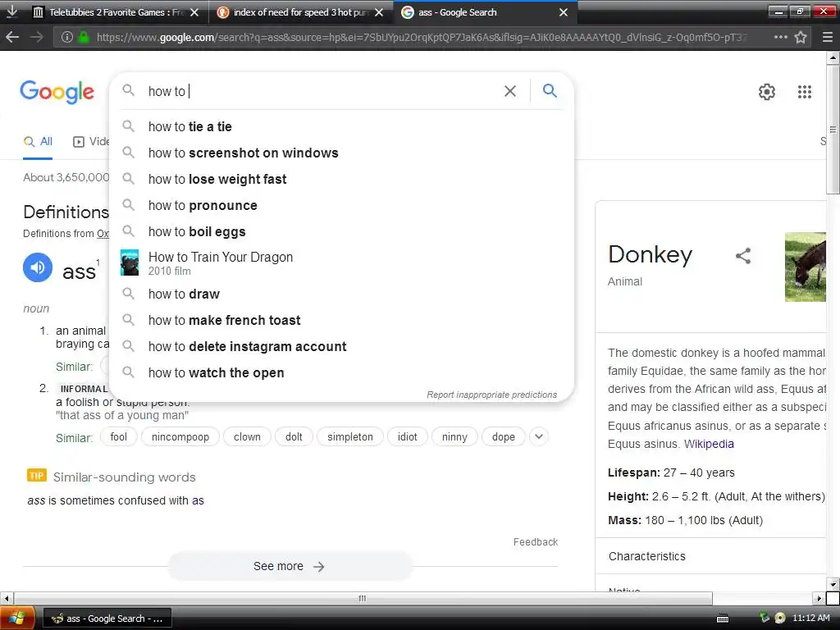Close the ass - Google Search tab

coord(563,11)
